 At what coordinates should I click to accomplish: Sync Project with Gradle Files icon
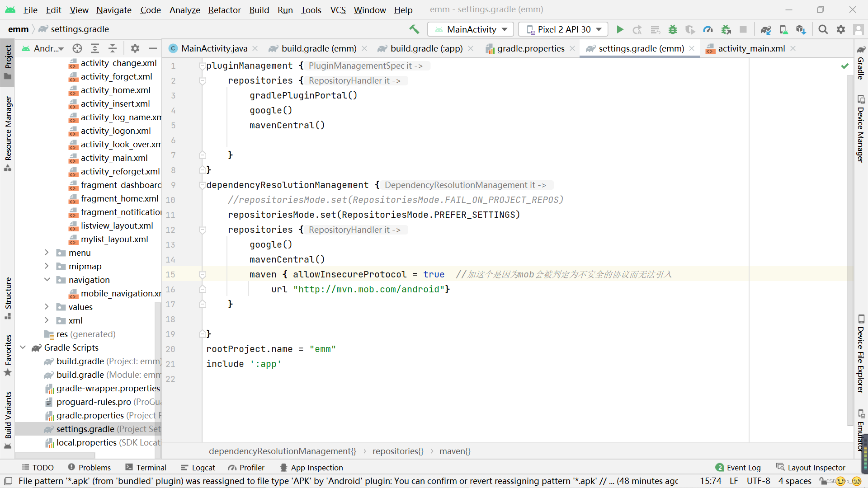click(766, 29)
